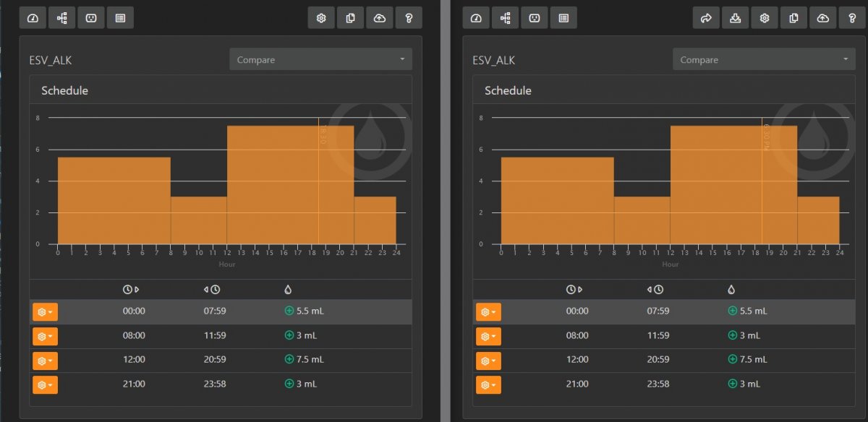Viewport: 868px width, 422px height.
Task: Click the hierarchy tree icon in left panel
Action: point(61,18)
